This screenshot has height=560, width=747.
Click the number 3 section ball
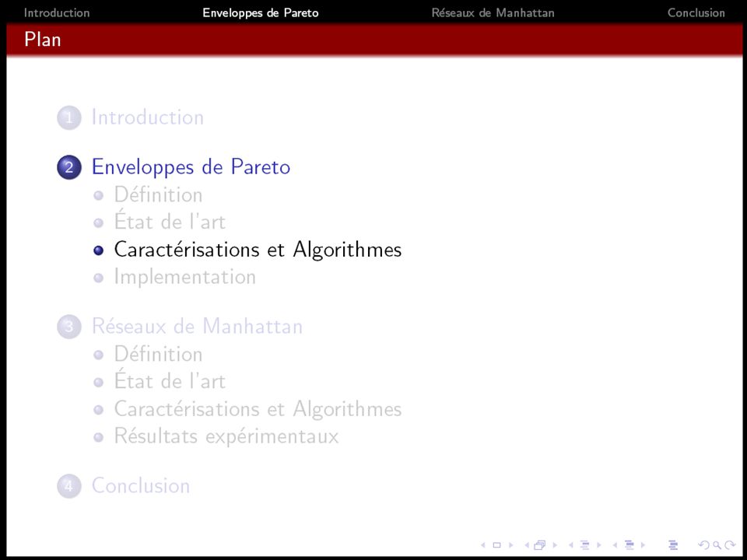click(69, 327)
